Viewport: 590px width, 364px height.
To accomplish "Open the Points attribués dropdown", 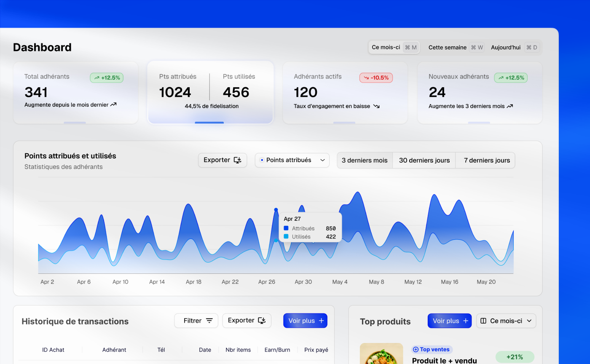I will [292, 160].
